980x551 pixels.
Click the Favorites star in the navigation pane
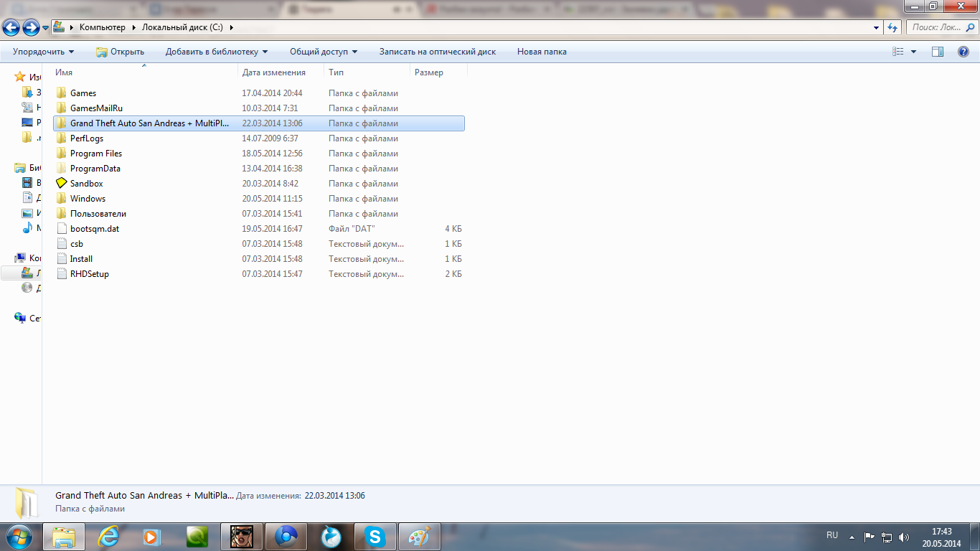tap(20, 77)
